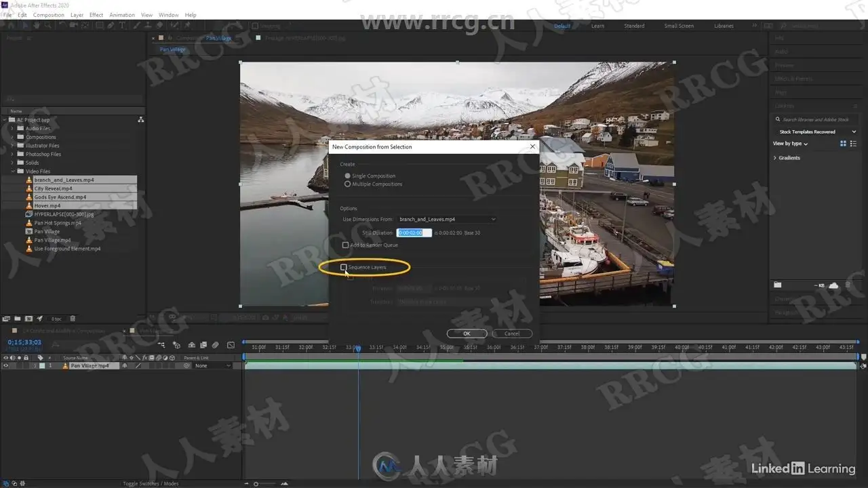868x488 pixels.
Task: Open composition mini-flowchart in timeline
Action: pyautogui.click(x=161, y=345)
